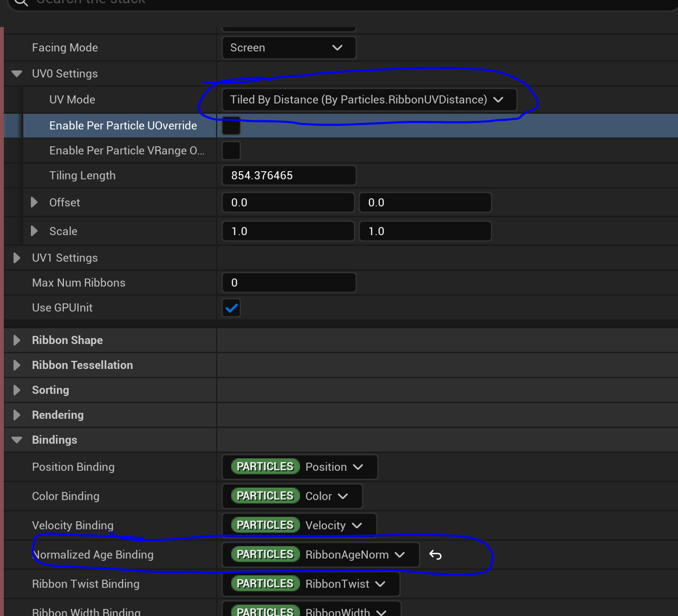Expand the Ribbon Shape category

(17, 340)
